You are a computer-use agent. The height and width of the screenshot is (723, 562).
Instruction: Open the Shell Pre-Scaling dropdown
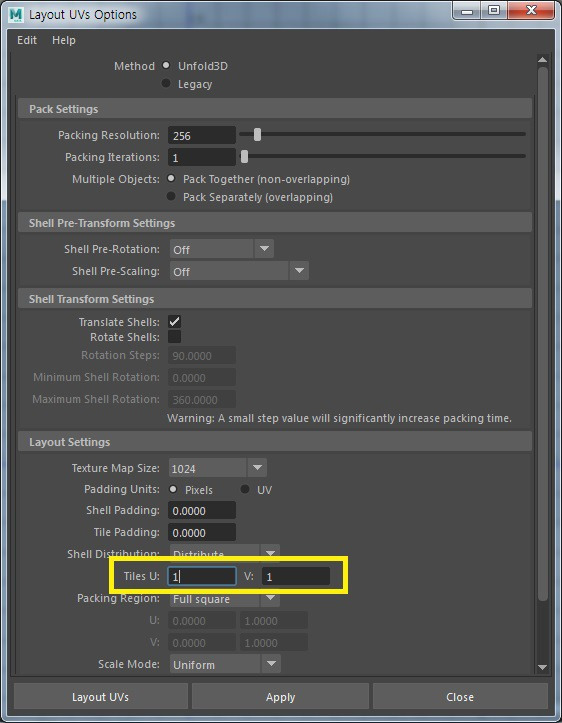pyautogui.click(x=239, y=271)
